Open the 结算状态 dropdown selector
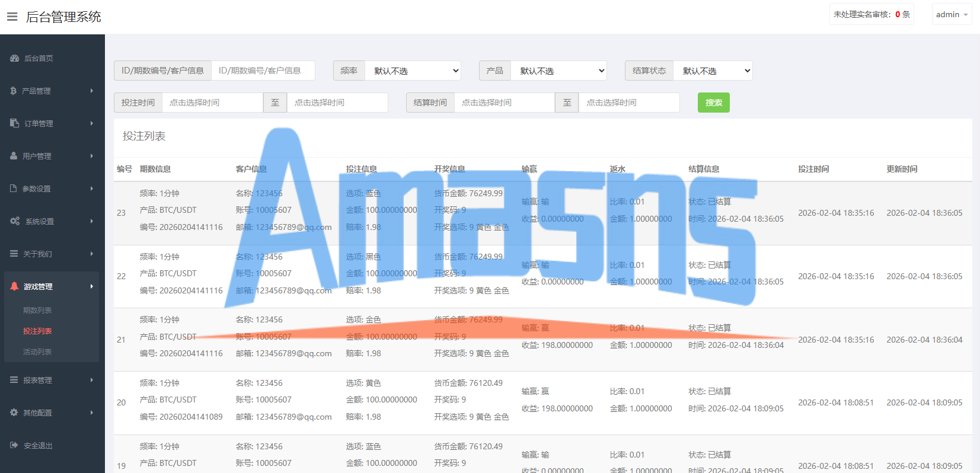 tap(713, 71)
